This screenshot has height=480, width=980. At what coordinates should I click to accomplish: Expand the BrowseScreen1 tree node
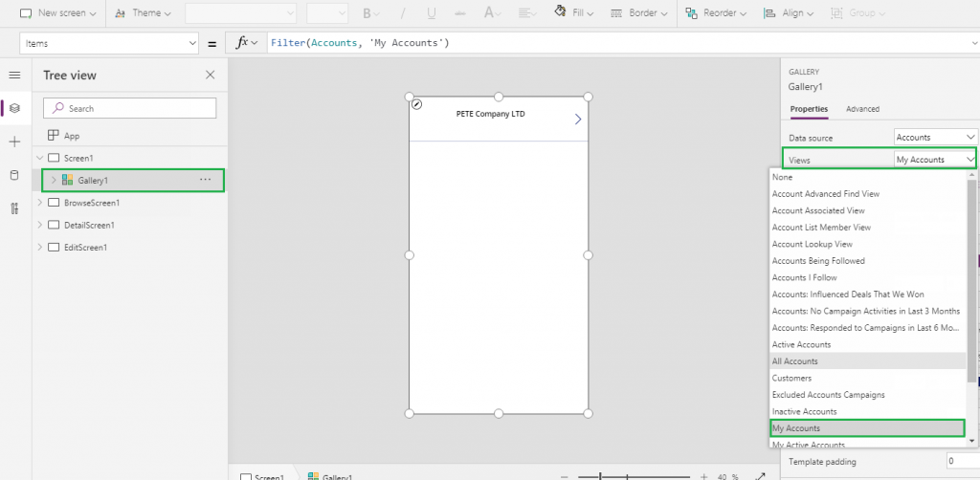tap(39, 203)
